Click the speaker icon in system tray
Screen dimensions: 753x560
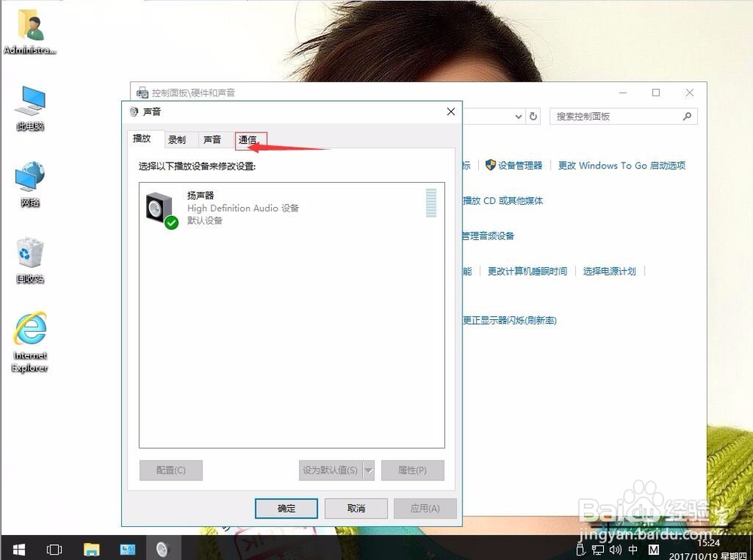click(x=615, y=550)
